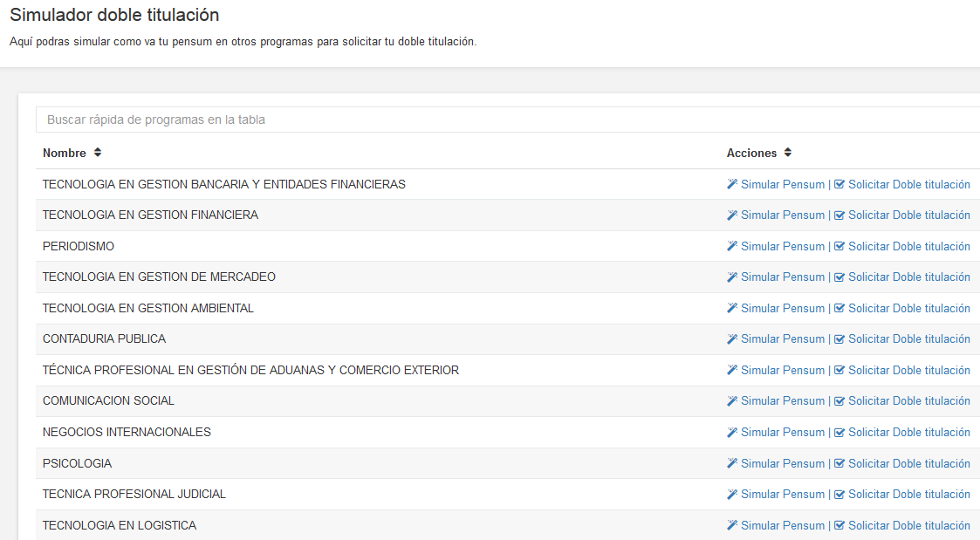Click the check-square icon for NEGOCIOS INTERNACIONALES
Viewport: 980px width, 540px height.
tap(840, 432)
